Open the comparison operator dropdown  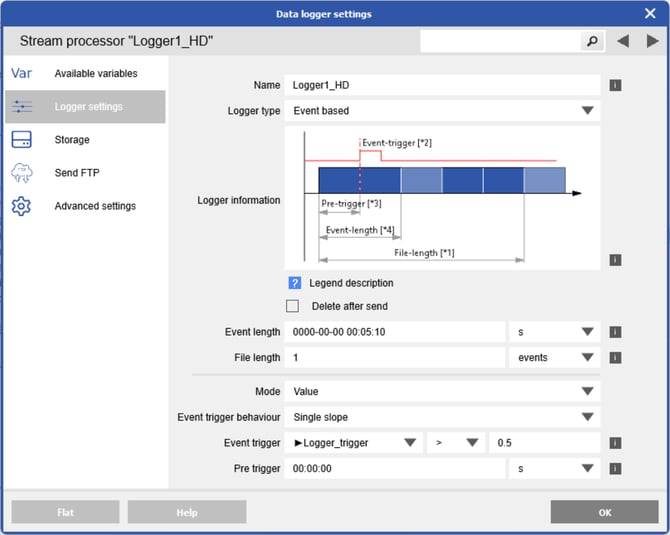click(456, 443)
